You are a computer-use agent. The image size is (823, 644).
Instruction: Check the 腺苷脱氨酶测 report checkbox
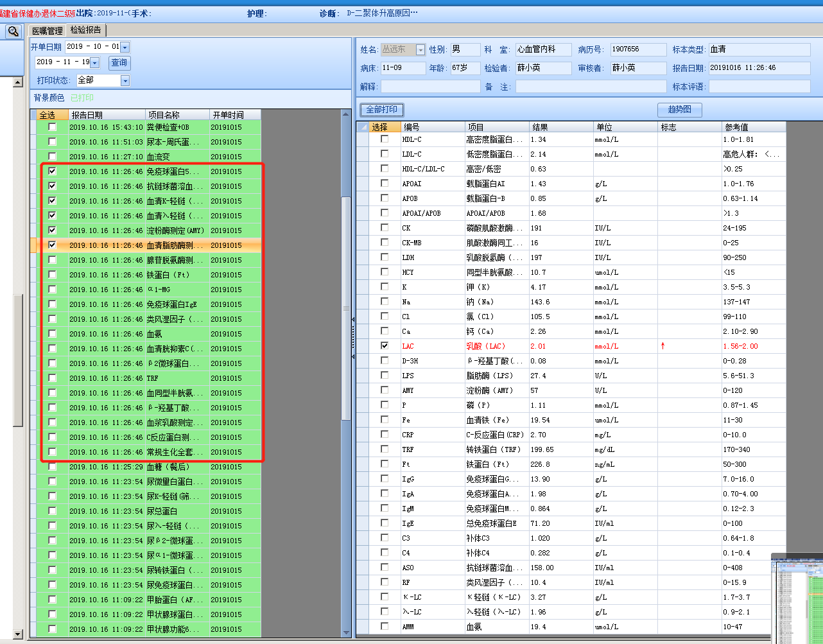click(x=53, y=260)
